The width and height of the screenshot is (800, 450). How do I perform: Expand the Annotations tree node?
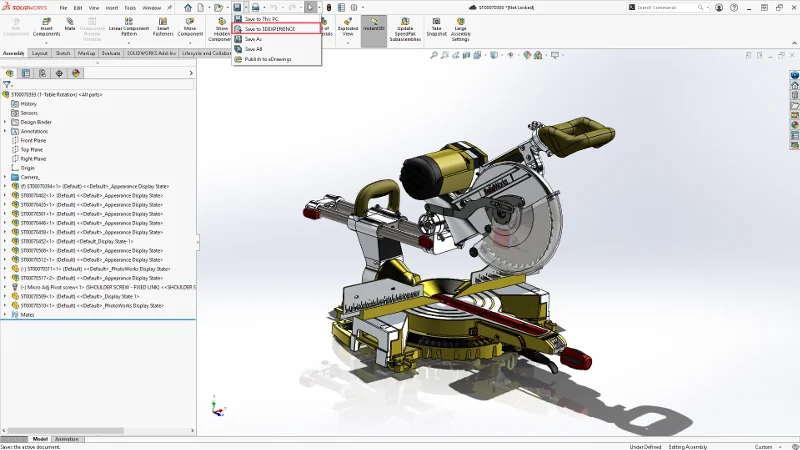5,131
